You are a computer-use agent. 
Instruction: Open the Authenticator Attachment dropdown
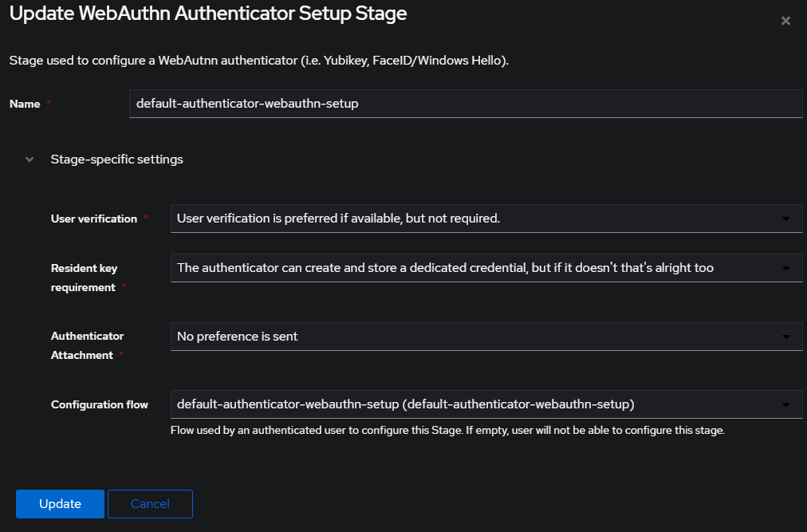(486, 337)
